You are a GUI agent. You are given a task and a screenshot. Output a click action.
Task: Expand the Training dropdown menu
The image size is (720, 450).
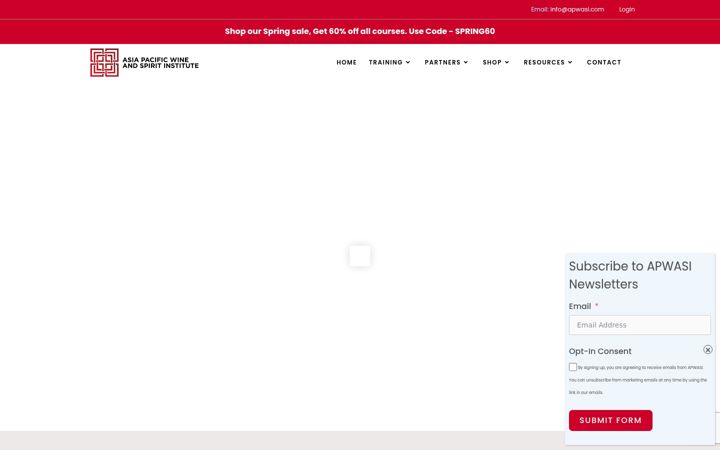click(x=389, y=62)
